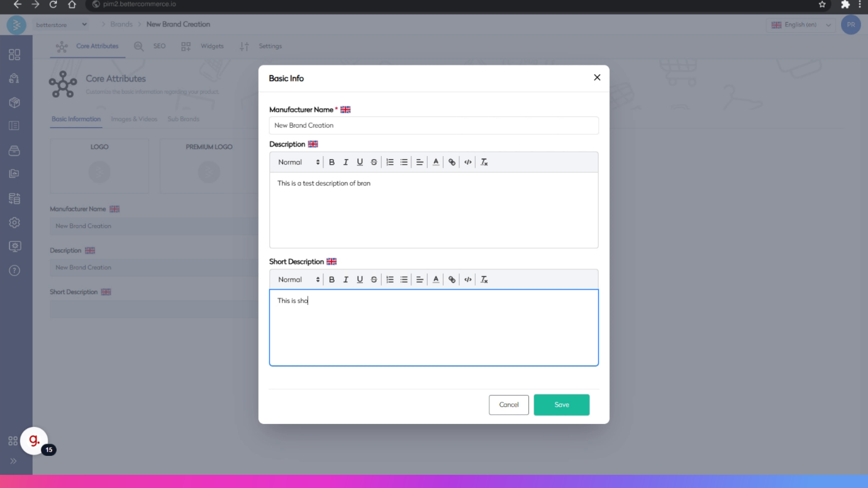Open text color picker in Short Description toolbar

436,280
